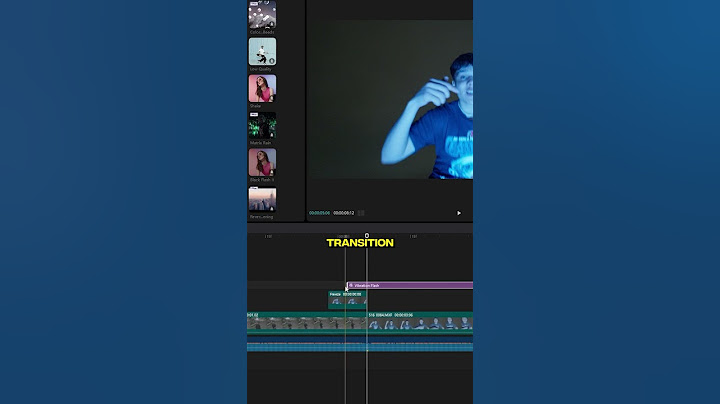Select the Shake effect thumbnail
The height and width of the screenshot is (404, 720).
coord(262,88)
